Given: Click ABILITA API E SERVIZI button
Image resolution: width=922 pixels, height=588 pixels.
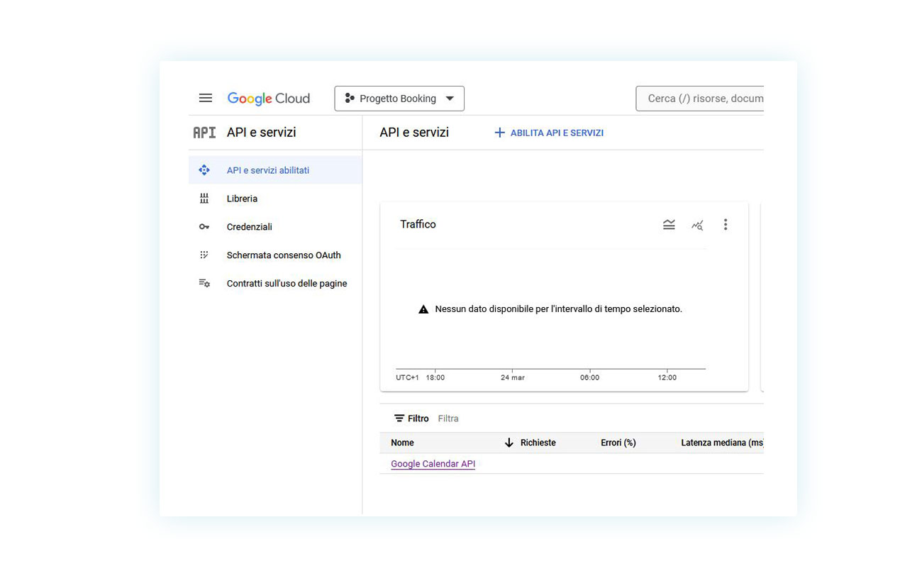Looking at the screenshot, I should coord(549,133).
